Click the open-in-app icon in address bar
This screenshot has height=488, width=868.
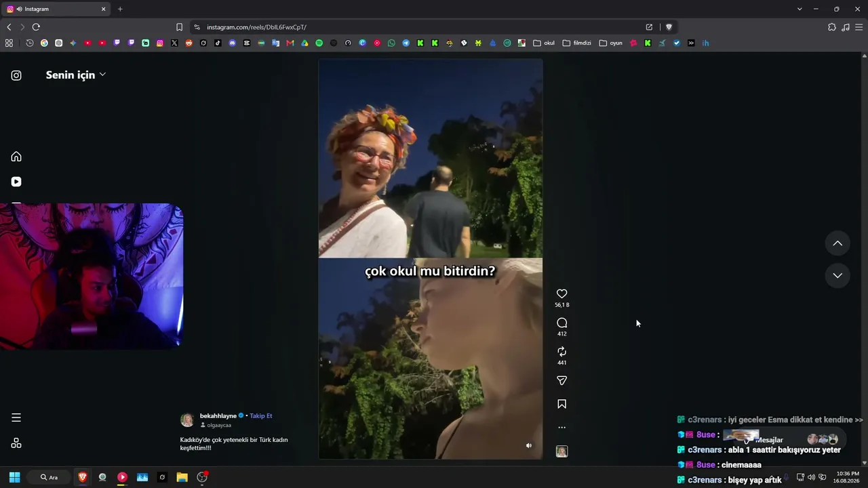click(649, 27)
